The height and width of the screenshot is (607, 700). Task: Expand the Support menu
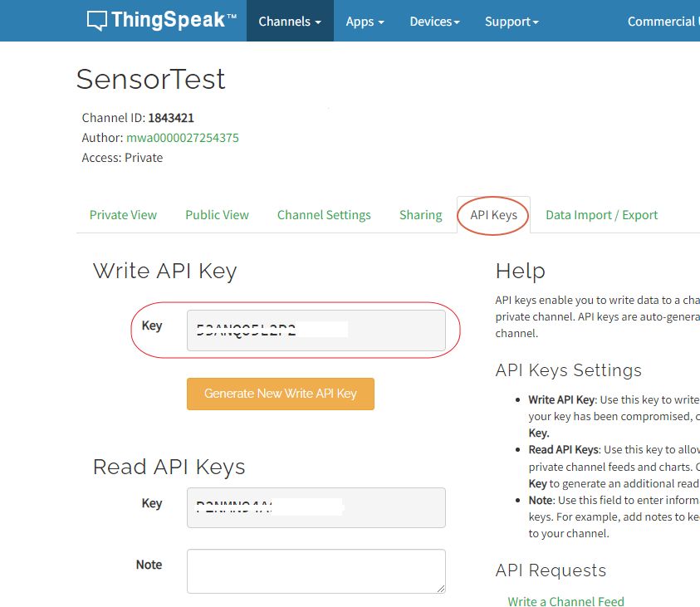(512, 21)
